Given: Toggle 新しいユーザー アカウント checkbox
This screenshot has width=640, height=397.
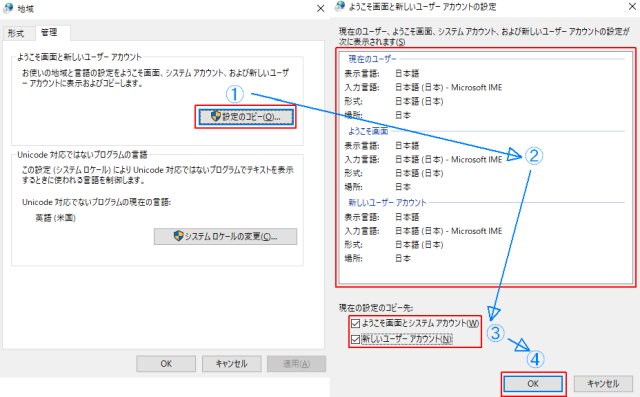Looking at the screenshot, I should pyautogui.click(x=355, y=339).
